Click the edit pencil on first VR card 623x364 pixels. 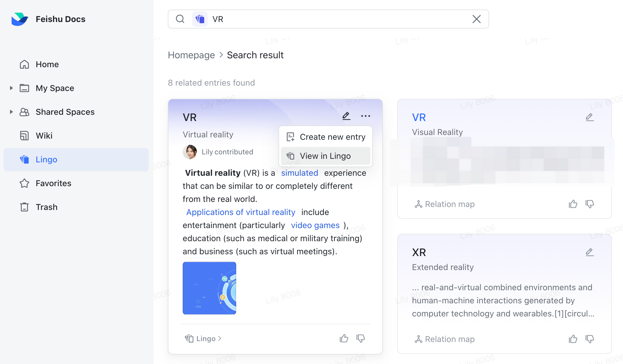pyautogui.click(x=346, y=116)
